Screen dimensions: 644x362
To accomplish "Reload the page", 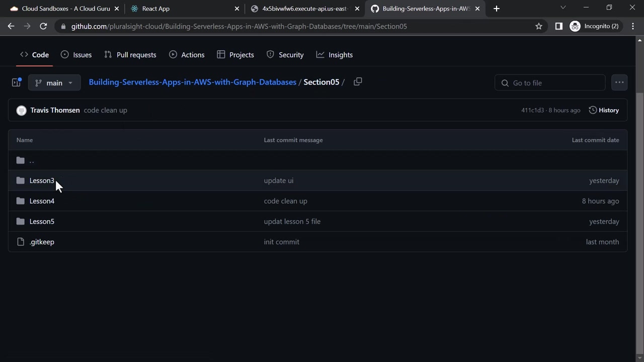I will pos(43,26).
